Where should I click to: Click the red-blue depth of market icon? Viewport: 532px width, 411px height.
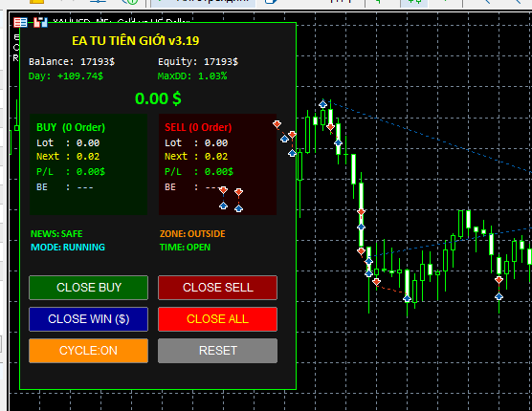(41, 22)
